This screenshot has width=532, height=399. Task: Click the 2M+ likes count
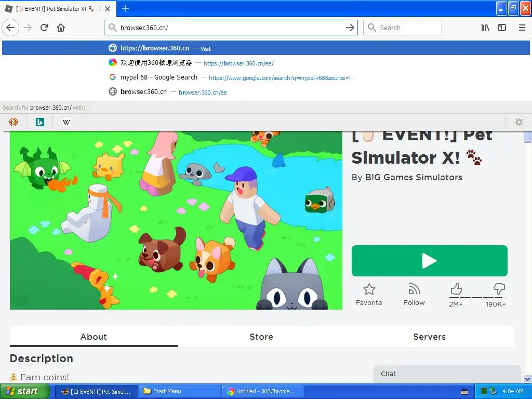pos(456,304)
